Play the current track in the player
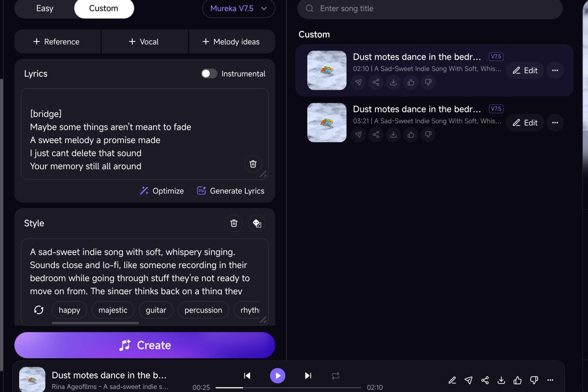The width and height of the screenshot is (588, 392). [278, 375]
